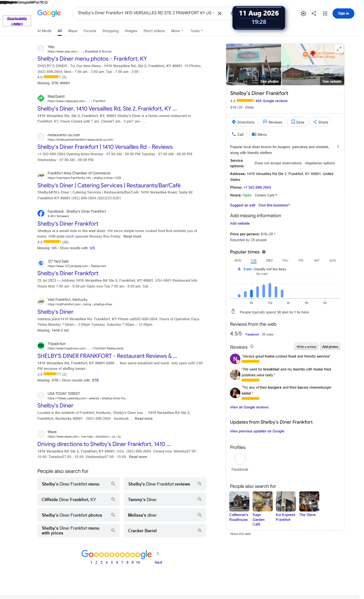The image size is (364, 599).
Task: Open the Forums tab
Action: click(90, 31)
